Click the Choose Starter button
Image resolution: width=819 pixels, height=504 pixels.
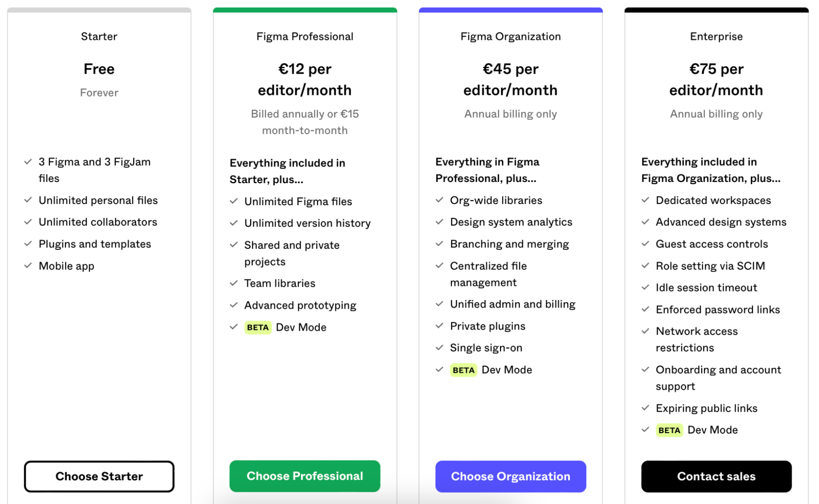click(99, 476)
